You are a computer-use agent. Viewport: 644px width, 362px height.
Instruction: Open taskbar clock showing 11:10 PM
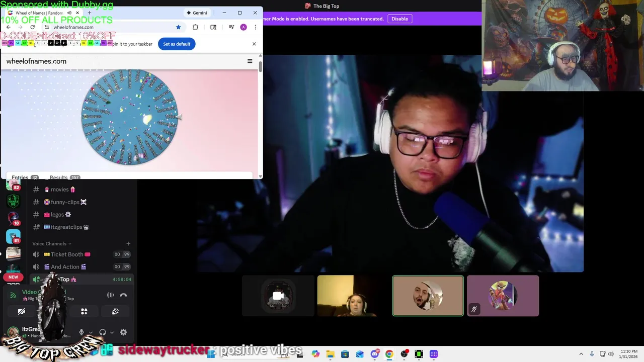point(629,354)
